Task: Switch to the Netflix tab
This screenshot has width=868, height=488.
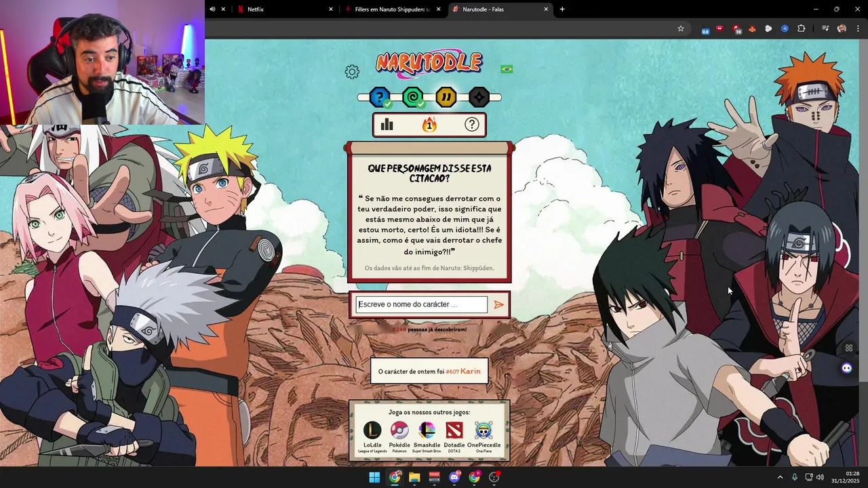Action: point(283,9)
